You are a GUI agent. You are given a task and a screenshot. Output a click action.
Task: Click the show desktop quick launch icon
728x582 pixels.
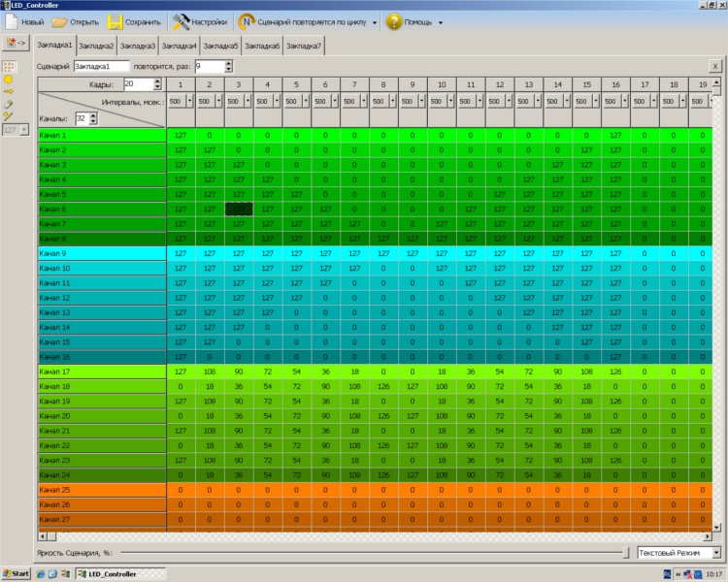pos(65,574)
